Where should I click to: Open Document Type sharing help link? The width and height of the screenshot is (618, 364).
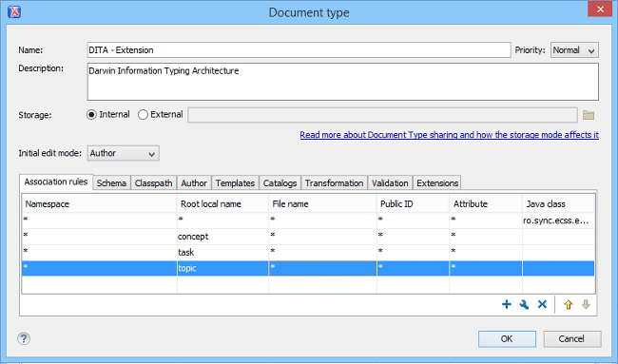click(449, 135)
